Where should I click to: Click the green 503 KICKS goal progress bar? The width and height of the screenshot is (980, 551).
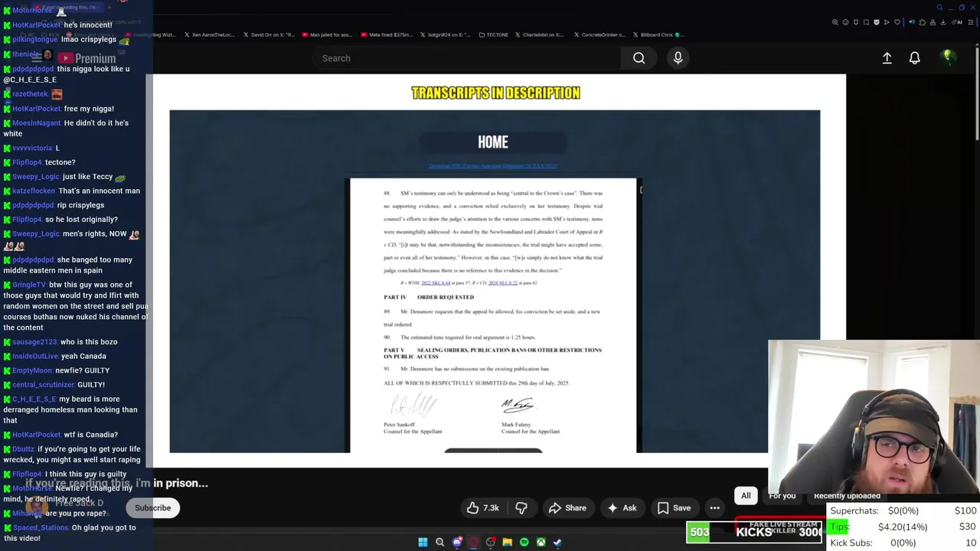(x=699, y=533)
